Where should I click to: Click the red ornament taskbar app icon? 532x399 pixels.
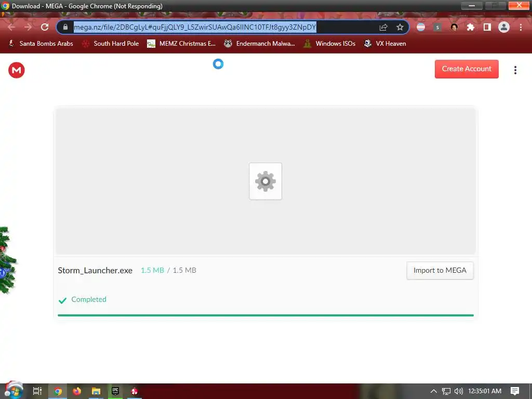[135, 391]
